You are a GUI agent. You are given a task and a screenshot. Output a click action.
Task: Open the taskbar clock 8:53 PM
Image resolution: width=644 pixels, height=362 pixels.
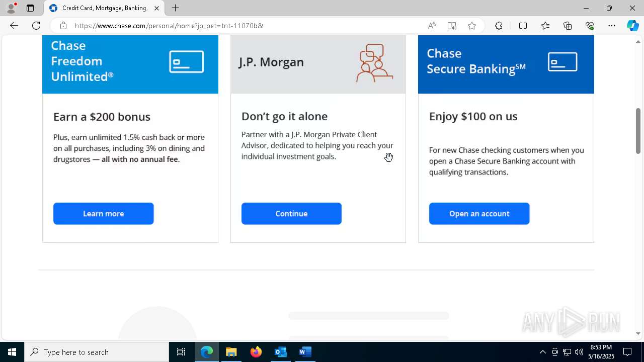point(601,352)
